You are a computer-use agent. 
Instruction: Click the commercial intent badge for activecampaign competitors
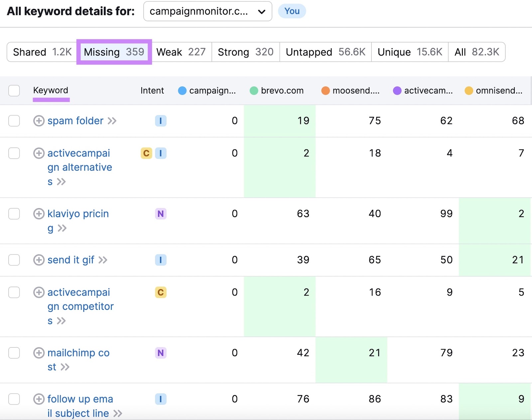point(161,292)
